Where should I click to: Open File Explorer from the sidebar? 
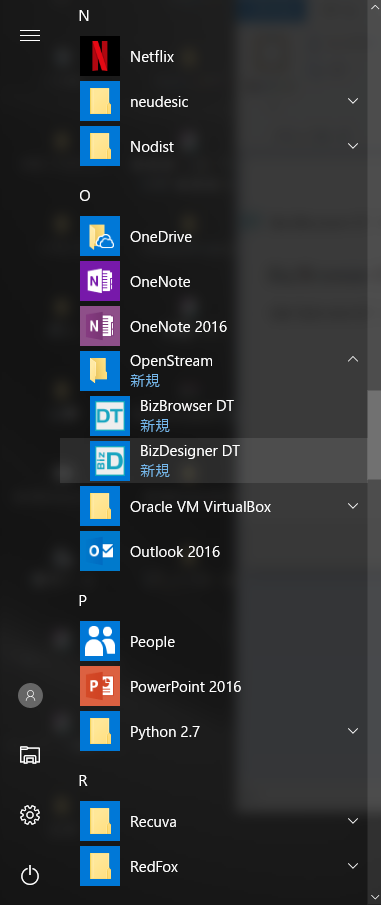click(30, 755)
